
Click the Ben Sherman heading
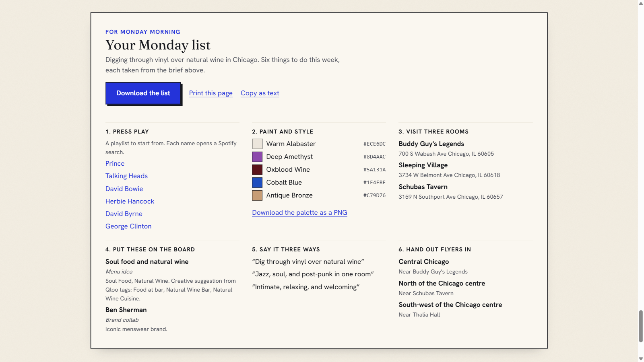pos(126,310)
